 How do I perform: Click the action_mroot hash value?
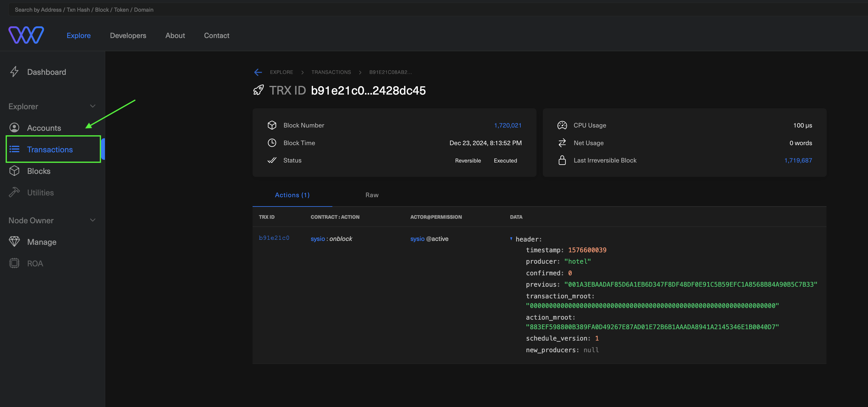(652, 327)
